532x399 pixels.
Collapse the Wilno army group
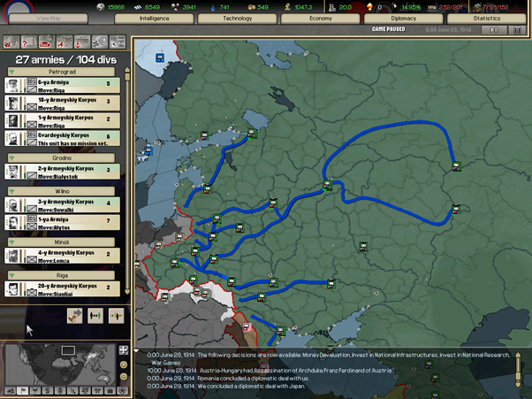coord(11,190)
